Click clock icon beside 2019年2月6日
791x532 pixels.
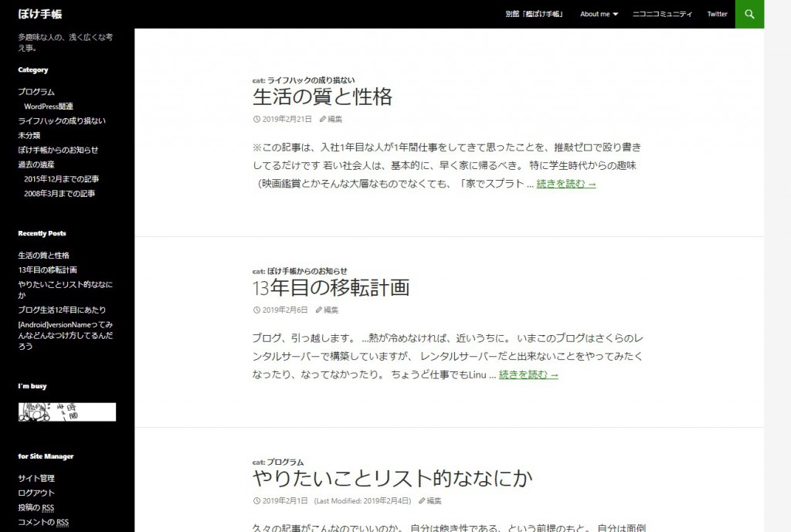click(256, 310)
